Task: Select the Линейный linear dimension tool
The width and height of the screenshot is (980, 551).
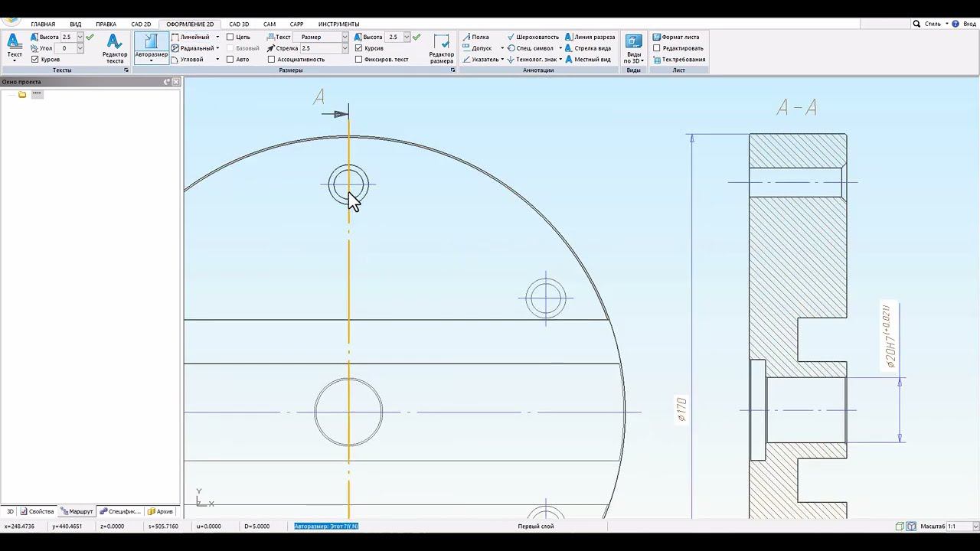Action: pyautogui.click(x=191, y=37)
